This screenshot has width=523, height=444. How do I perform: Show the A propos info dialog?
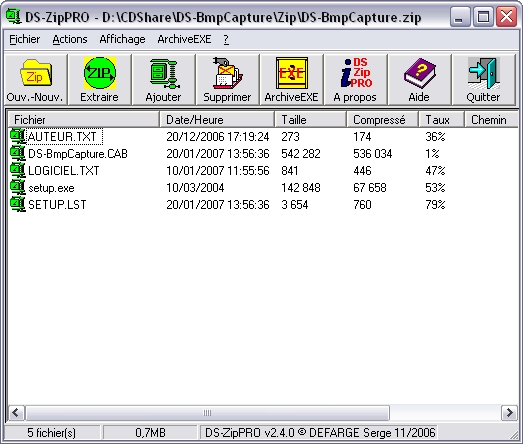click(356, 80)
